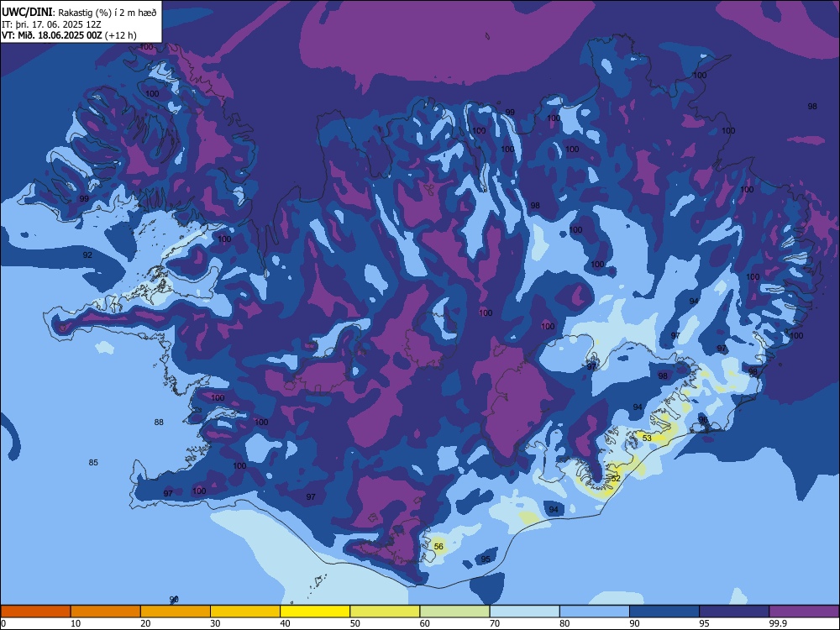Screen dimensions: 840x630
Task: Click the humidity value 92 on the map
Action: (87, 255)
